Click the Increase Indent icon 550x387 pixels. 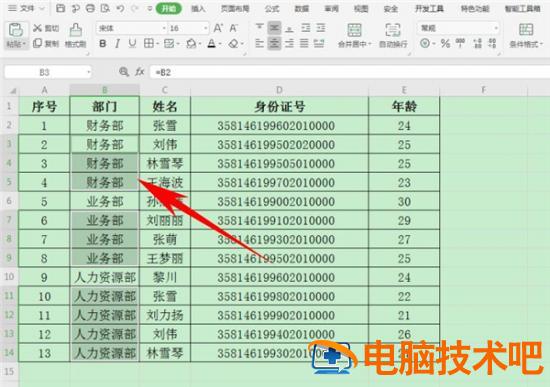pos(321,28)
